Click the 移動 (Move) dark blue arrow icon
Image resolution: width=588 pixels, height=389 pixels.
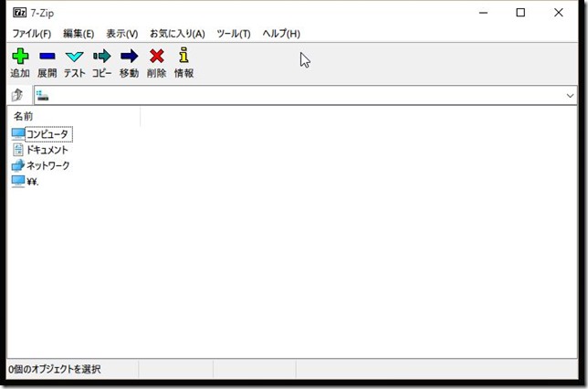pyautogui.click(x=130, y=57)
